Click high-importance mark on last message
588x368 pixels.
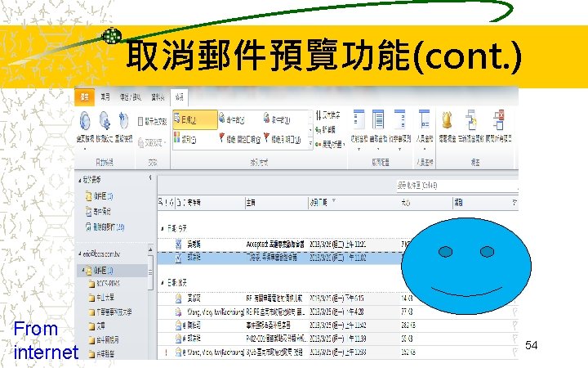point(166,352)
